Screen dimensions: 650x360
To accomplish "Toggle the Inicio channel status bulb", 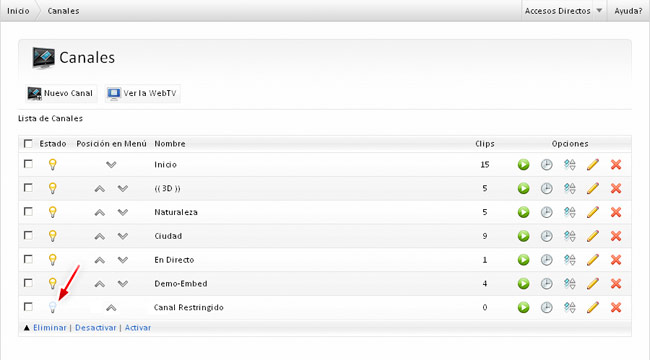I will coord(53,165).
